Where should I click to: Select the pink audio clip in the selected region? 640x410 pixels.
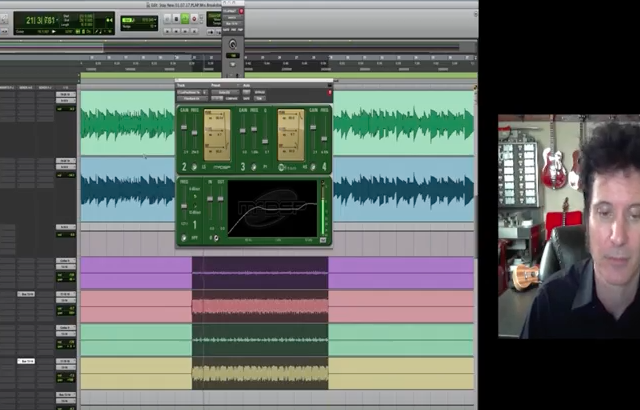point(260,306)
